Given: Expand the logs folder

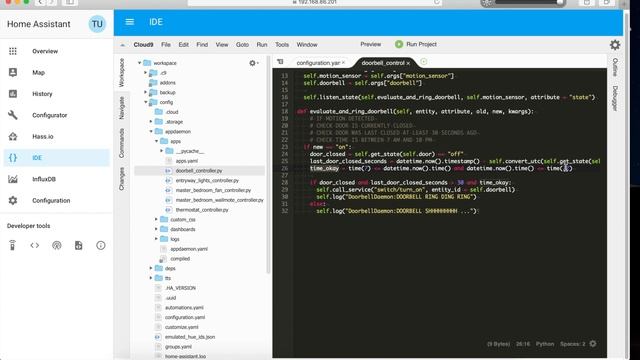Looking at the screenshot, I should coord(156,239).
